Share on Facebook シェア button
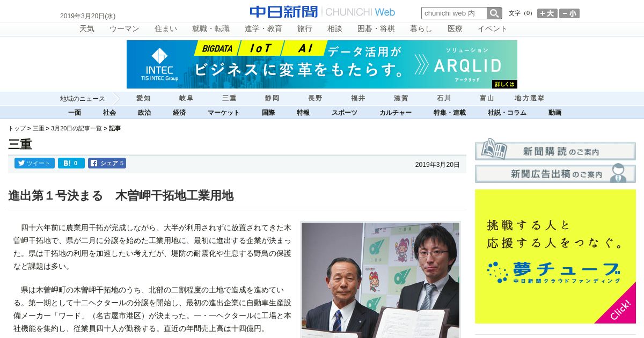Screen dimensions: 644x338 pos(107,163)
